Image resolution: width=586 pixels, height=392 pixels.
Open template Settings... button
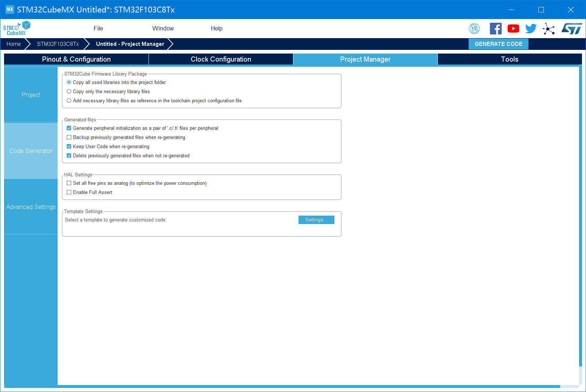[x=316, y=220]
